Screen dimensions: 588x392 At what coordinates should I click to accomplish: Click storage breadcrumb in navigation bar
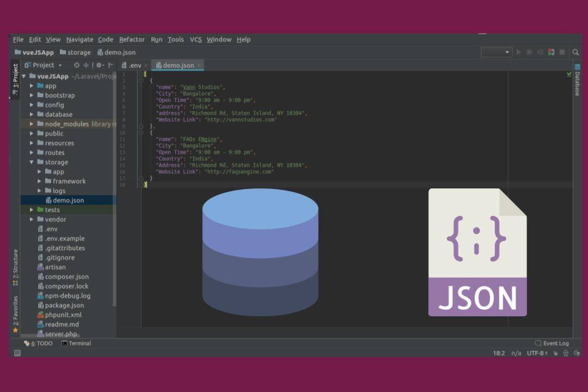[75, 52]
